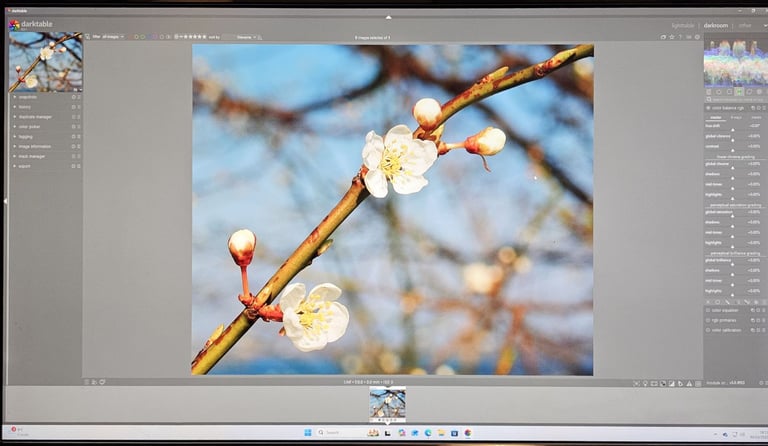Open the Windows Start menu
The width and height of the screenshot is (768, 446).
(308, 432)
